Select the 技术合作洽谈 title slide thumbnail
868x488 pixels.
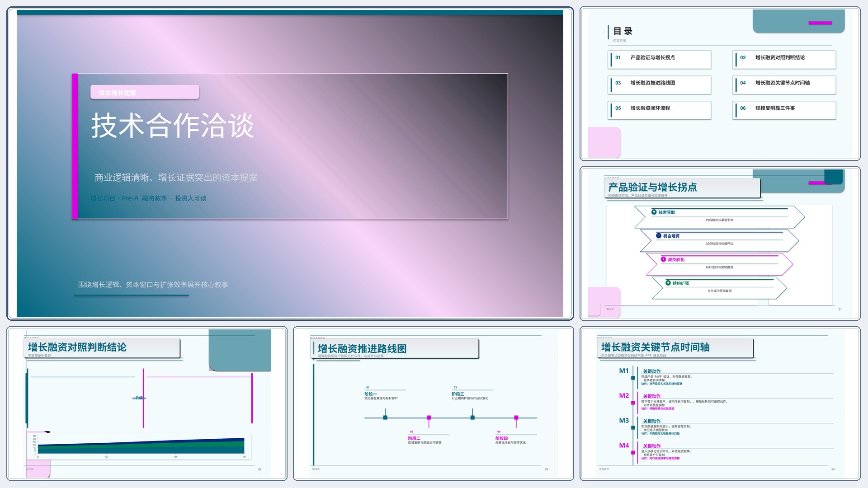pyautogui.click(x=290, y=163)
